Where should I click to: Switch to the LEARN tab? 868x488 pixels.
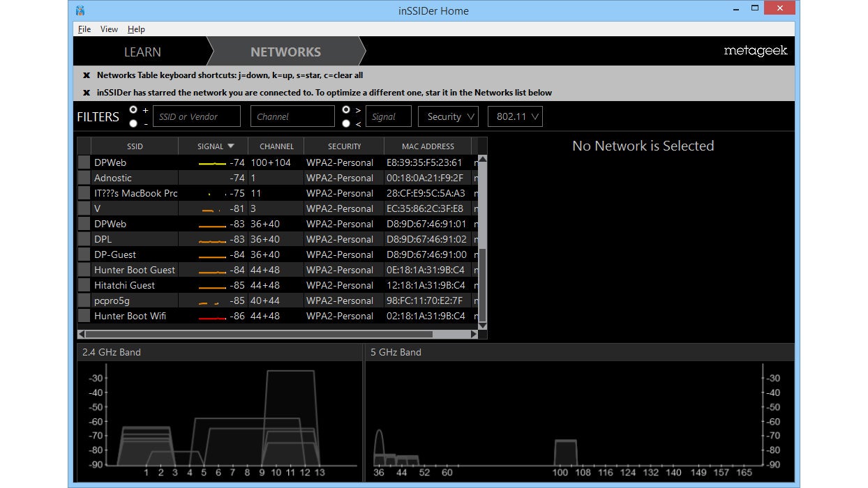pyautogui.click(x=142, y=52)
